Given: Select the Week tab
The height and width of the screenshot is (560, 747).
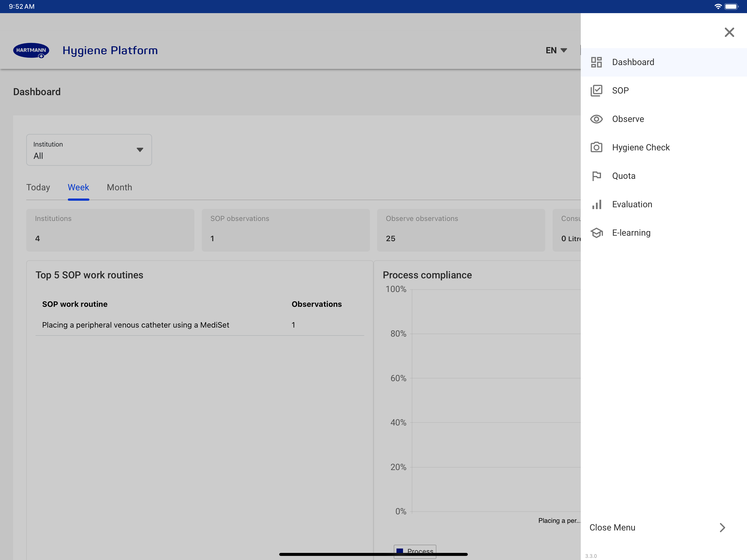Looking at the screenshot, I should point(78,188).
